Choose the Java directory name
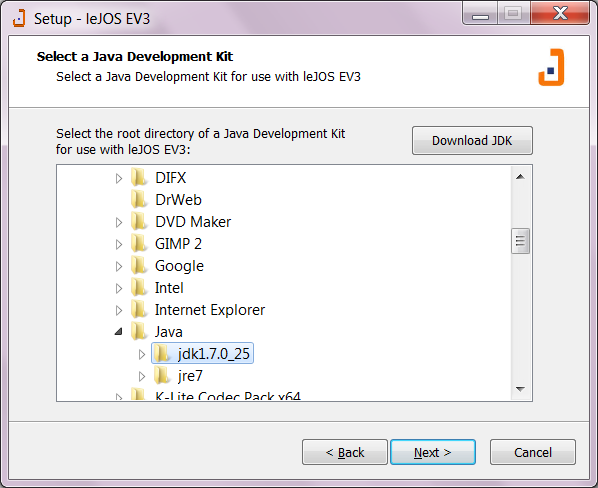Viewport: 598px width, 488px height. pyautogui.click(x=169, y=332)
